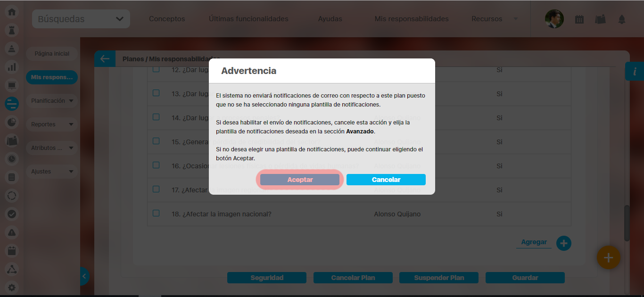Open the Mis responsabilidades top menu
Screen dimensions: 644x297
coord(411,19)
